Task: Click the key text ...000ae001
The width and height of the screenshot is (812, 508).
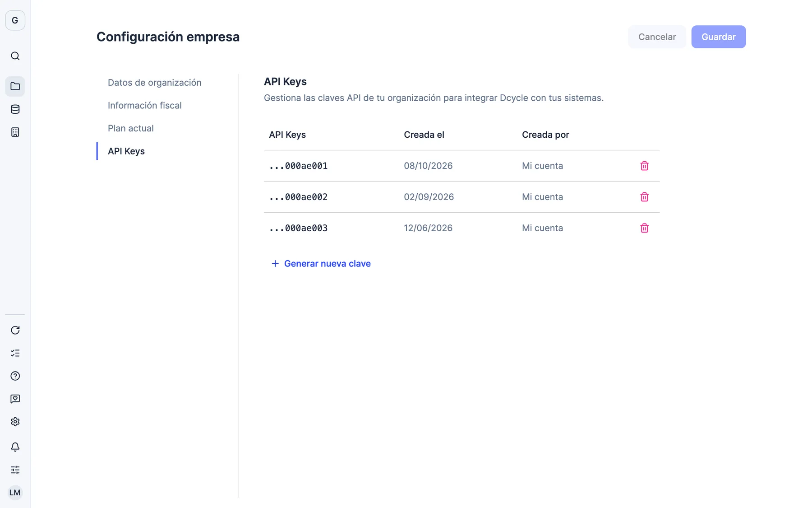Action: tap(298, 166)
